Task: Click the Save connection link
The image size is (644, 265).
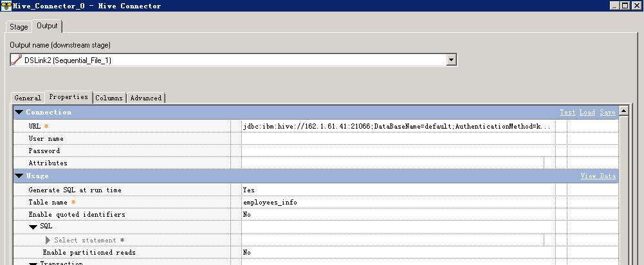Action: 607,112
